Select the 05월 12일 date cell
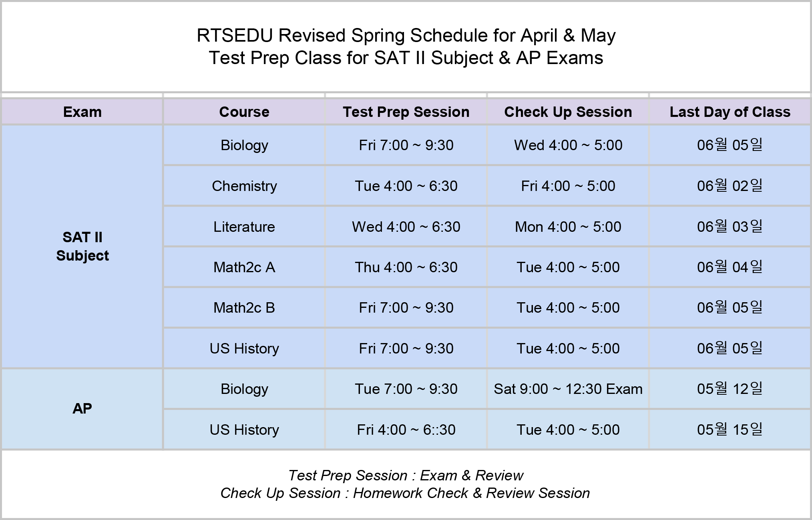The height and width of the screenshot is (520, 812). pyautogui.click(x=730, y=389)
